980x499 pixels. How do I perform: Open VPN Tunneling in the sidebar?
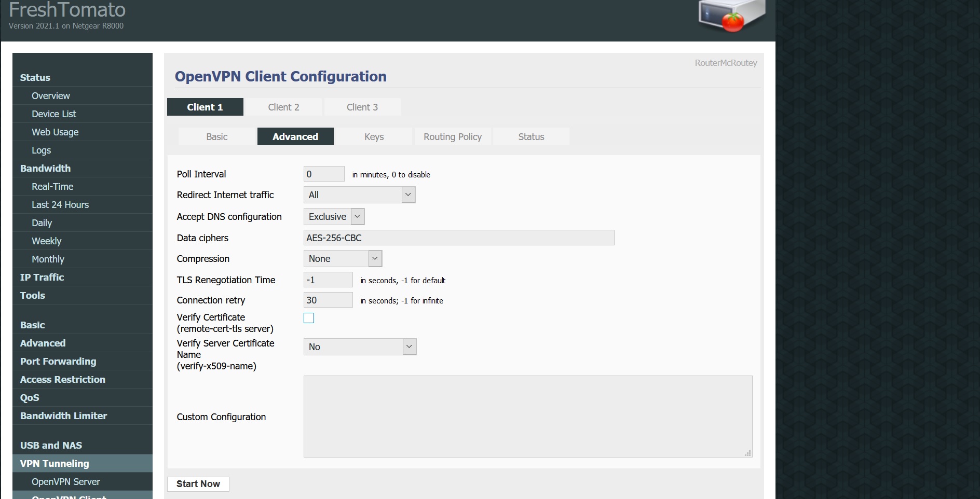pos(83,464)
